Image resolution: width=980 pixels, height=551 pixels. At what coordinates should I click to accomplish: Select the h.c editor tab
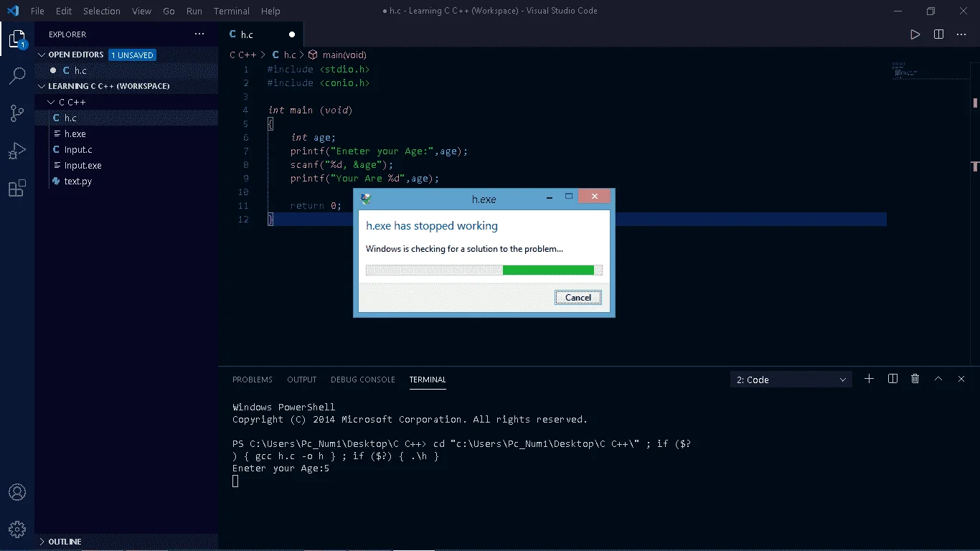[261, 34]
